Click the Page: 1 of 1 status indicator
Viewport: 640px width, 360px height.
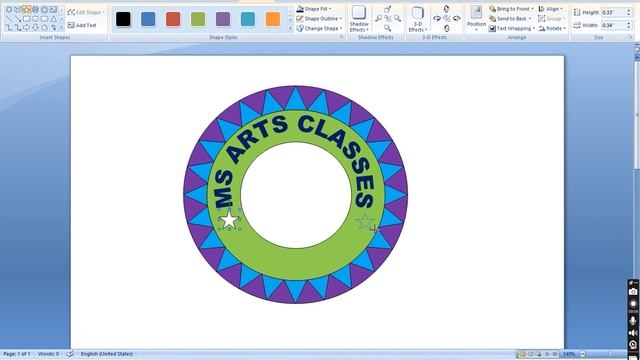coord(17,354)
